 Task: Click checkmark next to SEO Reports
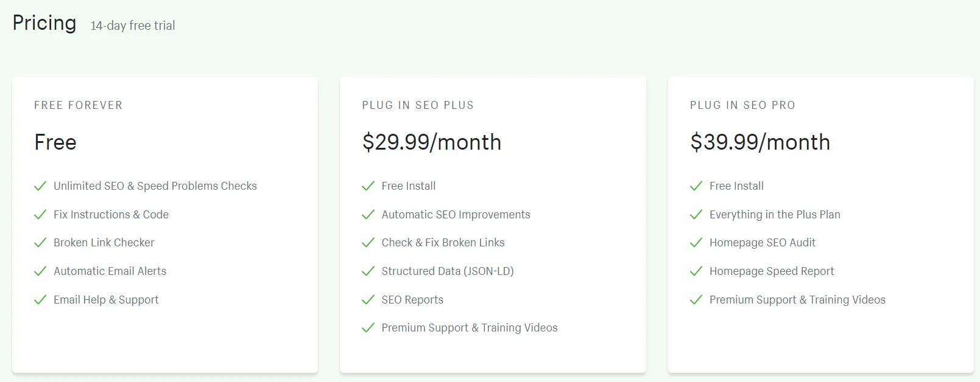tap(368, 300)
